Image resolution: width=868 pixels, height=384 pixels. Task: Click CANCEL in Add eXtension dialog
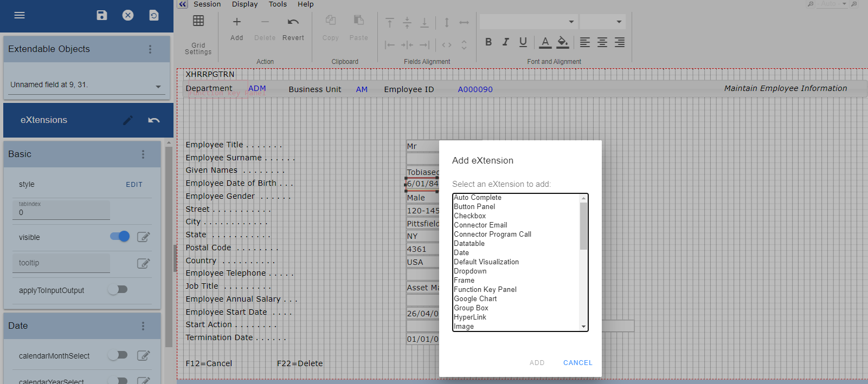tap(577, 363)
